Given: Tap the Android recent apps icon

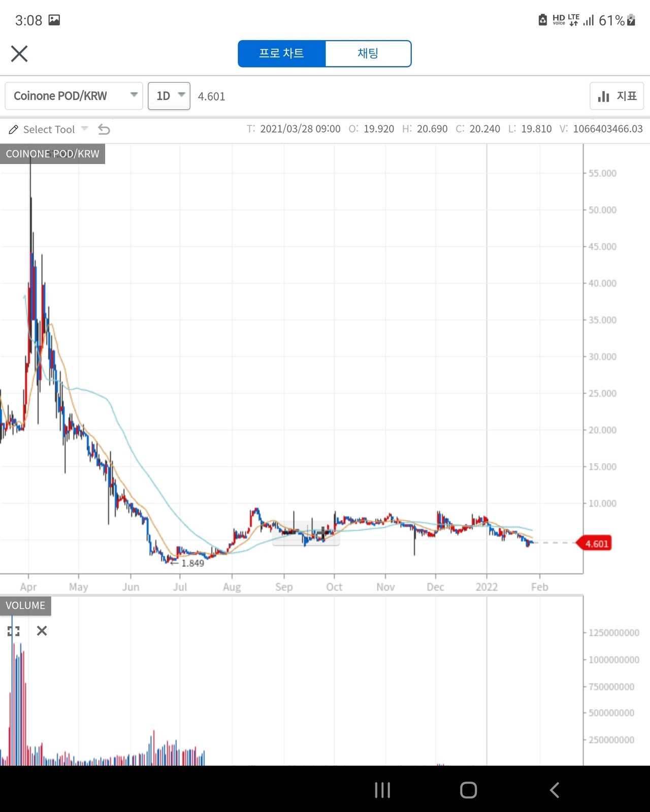Looking at the screenshot, I should (382, 790).
